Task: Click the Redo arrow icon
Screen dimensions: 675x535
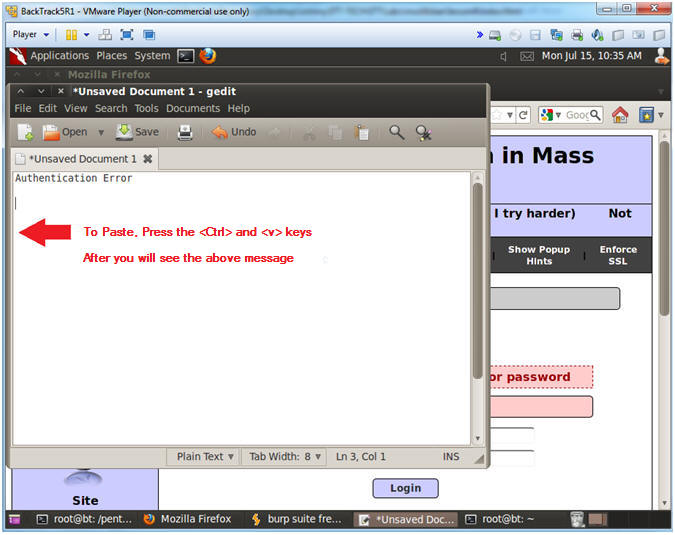Action: click(275, 133)
